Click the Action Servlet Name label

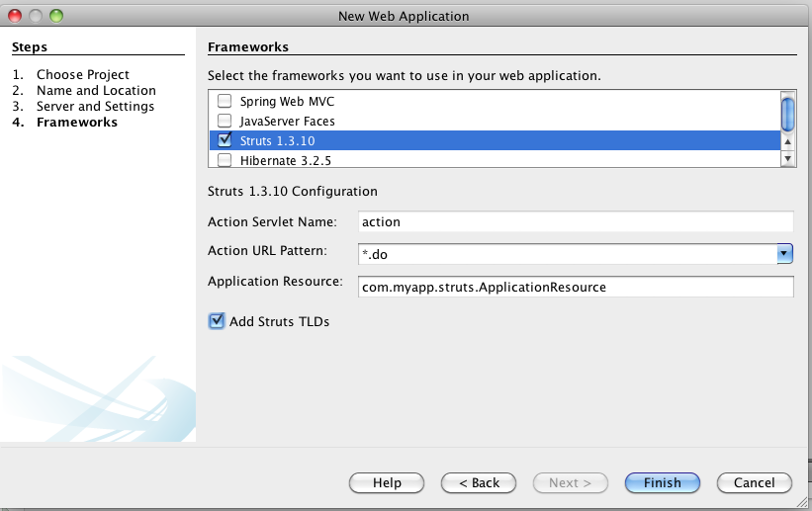click(x=272, y=221)
